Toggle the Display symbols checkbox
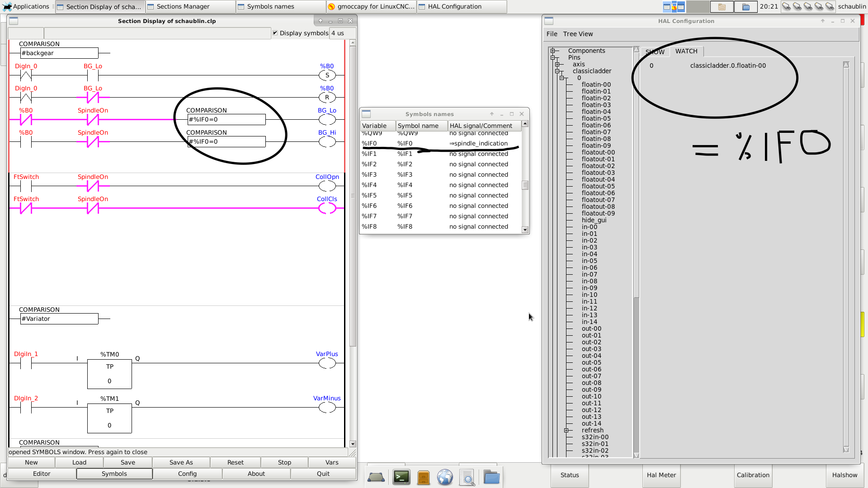 point(275,33)
